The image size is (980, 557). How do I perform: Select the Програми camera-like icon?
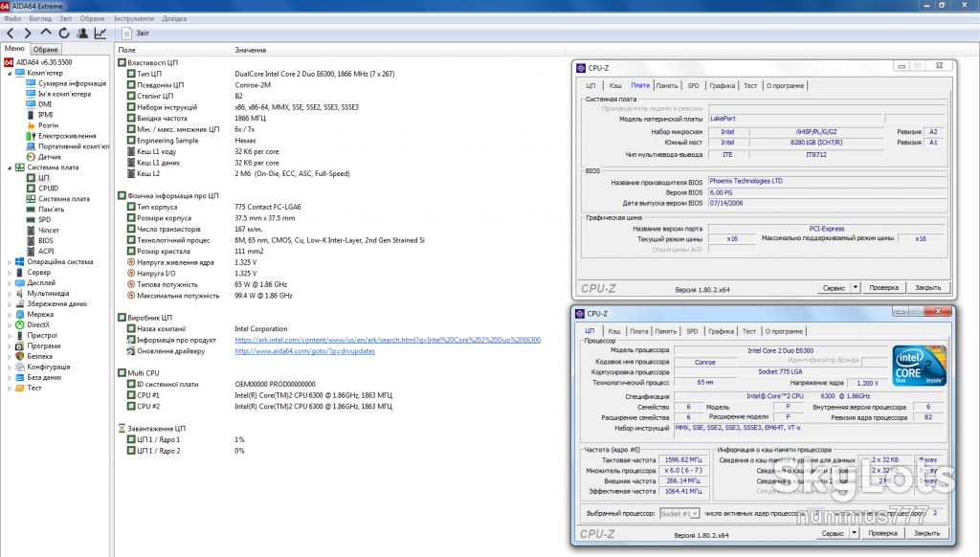point(19,345)
